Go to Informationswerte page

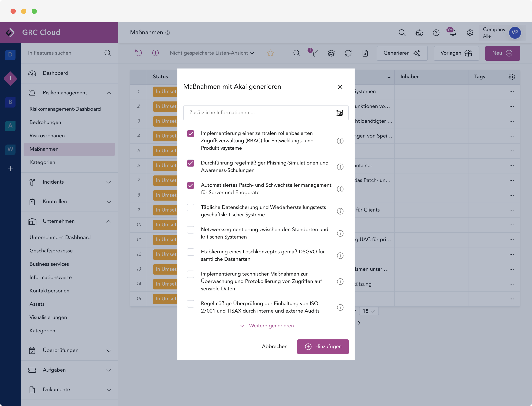point(50,277)
